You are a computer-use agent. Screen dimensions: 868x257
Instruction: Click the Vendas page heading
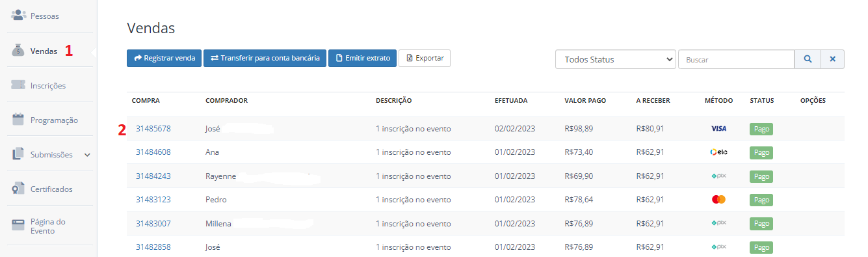pos(151,28)
